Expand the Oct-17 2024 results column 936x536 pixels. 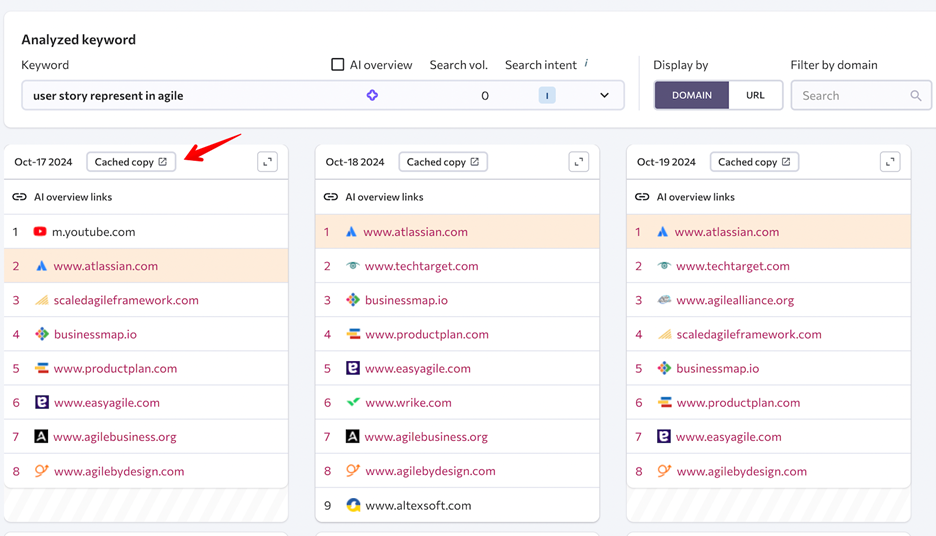pyautogui.click(x=267, y=162)
